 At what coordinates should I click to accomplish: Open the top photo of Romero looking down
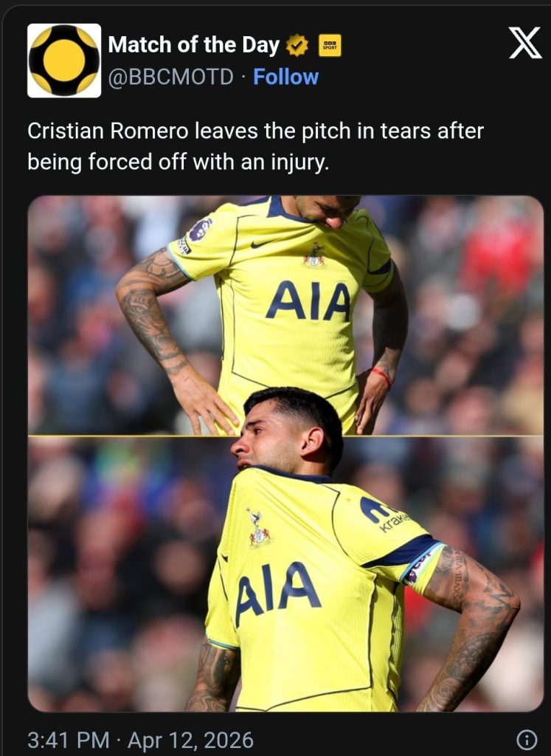point(285,315)
